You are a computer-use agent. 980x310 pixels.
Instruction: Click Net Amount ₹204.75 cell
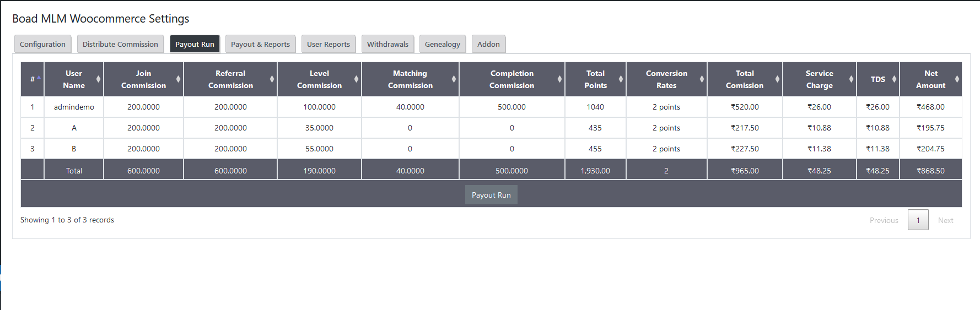coord(930,149)
